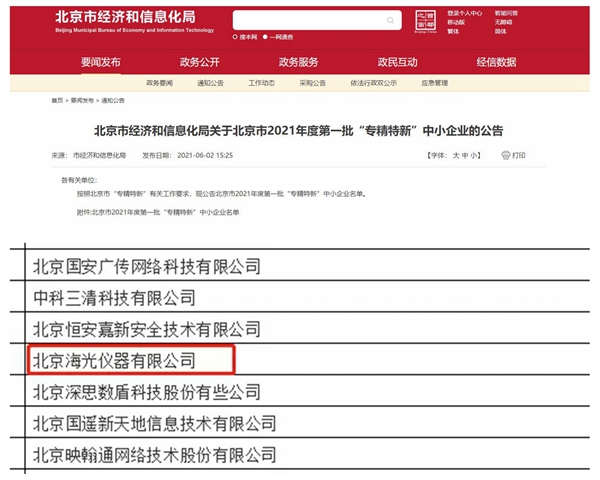Switch to 移动版 via header link
Image resolution: width=600 pixels, height=480 pixels.
[456, 22]
